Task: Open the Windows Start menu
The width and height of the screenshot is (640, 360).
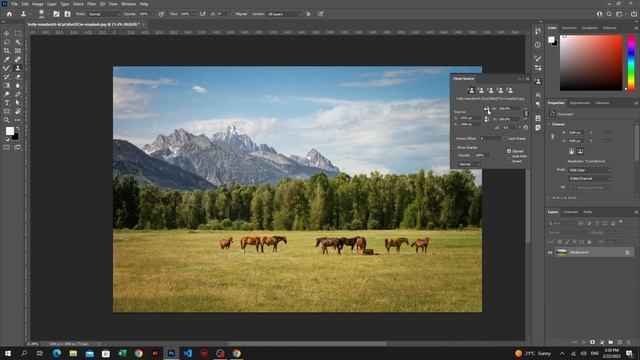Action: point(8,353)
